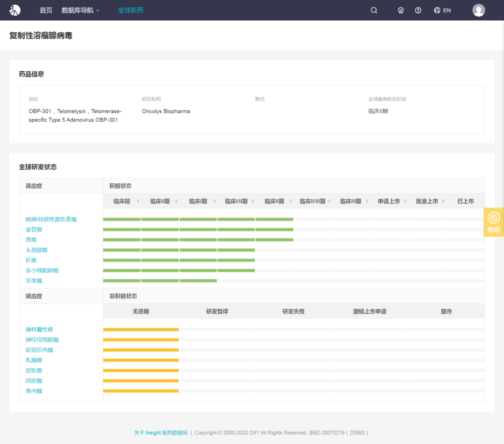The height and width of the screenshot is (444, 504).
Task: Click the 批准上市 stage header
Action: [x=427, y=201]
